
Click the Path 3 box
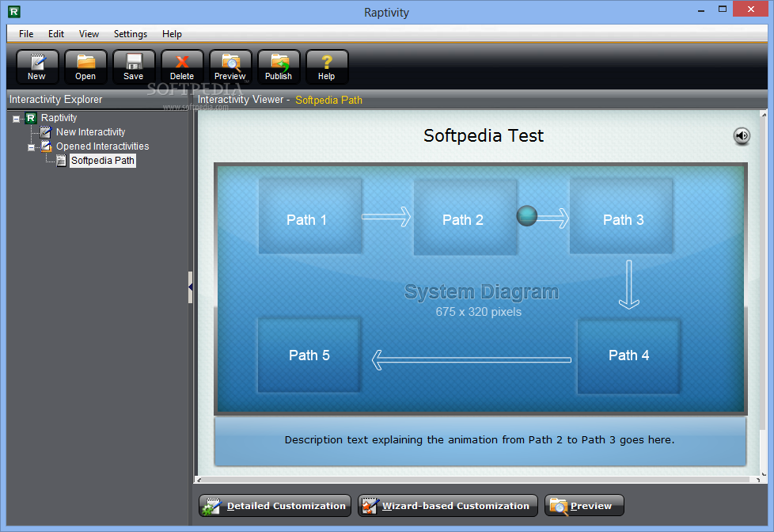tap(621, 216)
